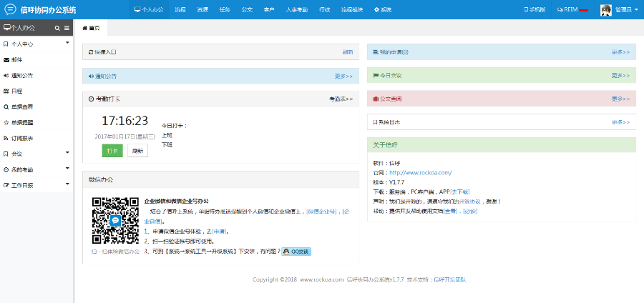Click the flag icon beside 今日会议

pyautogui.click(x=376, y=76)
